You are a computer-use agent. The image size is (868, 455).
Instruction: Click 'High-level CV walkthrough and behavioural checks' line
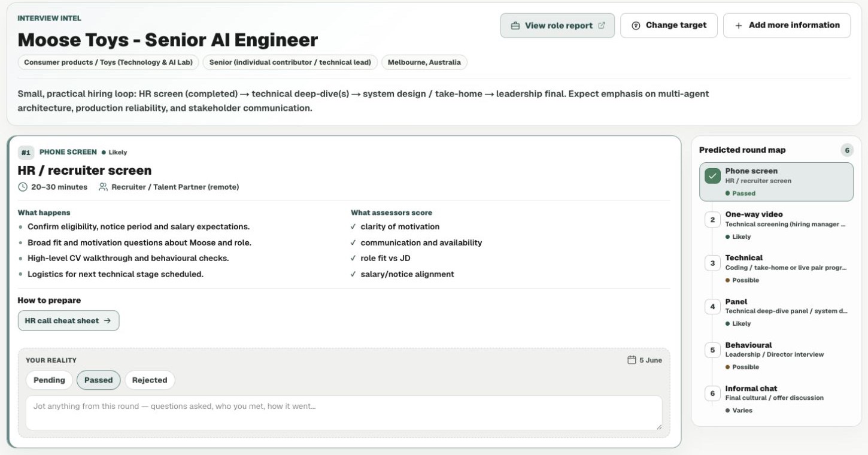tap(128, 259)
